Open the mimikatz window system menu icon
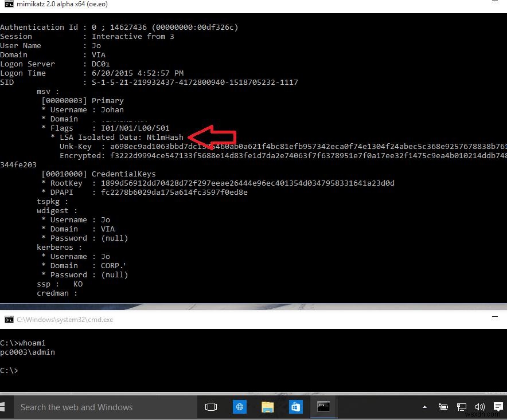The height and width of the screenshot is (420, 507). (x=7, y=4)
